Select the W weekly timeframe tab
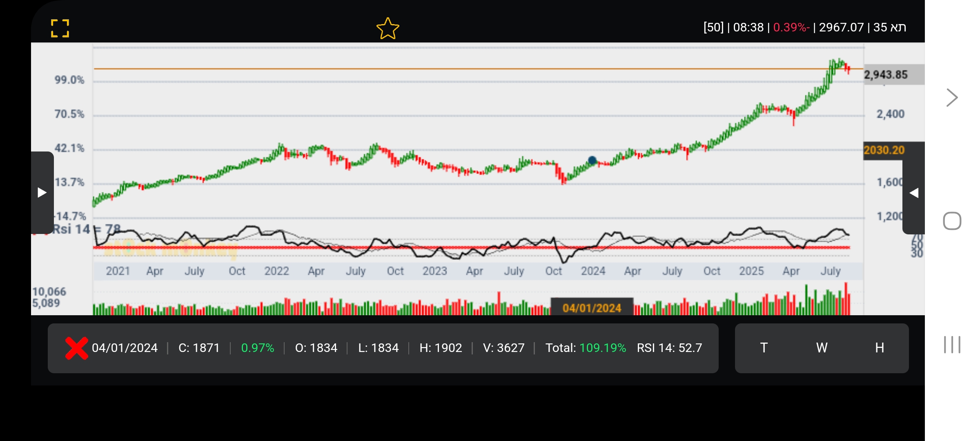The image size is (980, 441). (x=822, y=348)
